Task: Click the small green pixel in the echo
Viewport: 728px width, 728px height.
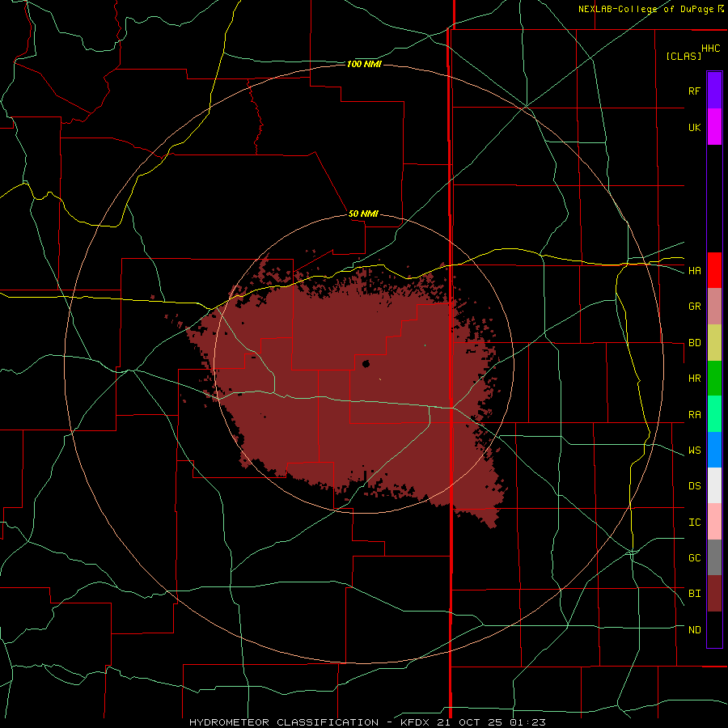Action: [x=425, y=345]
